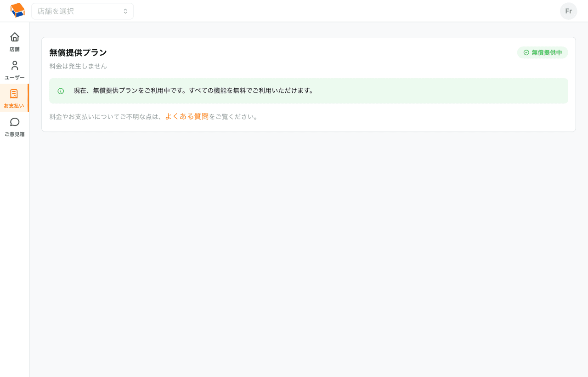Open the 店舗を選択 store selector dropdown
This screenshot has height=377, width=588.
click(83, 11)
